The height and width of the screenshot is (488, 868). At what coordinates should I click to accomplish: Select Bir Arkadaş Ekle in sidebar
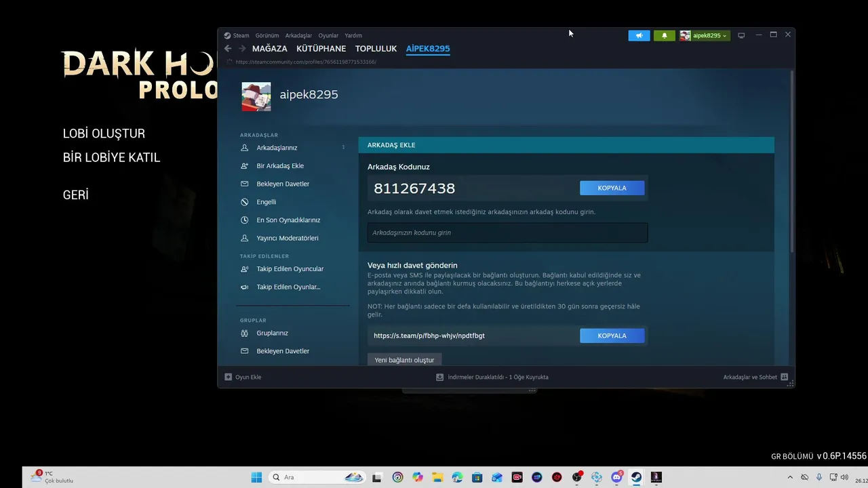point(280,166)
